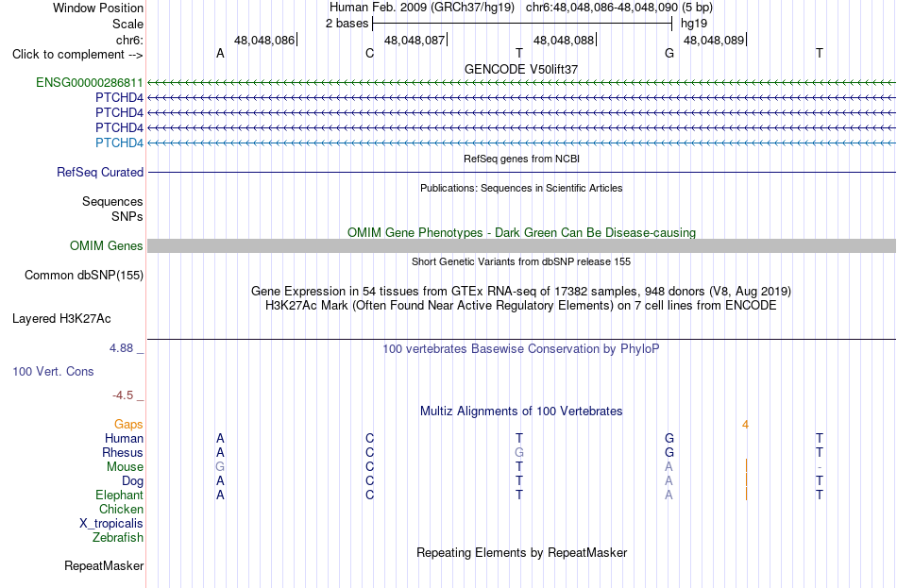The height and width of the screenshot is (588, 897).
Task: Click the gray mismatch G in Rhesus row
Action: pos(519,452)
